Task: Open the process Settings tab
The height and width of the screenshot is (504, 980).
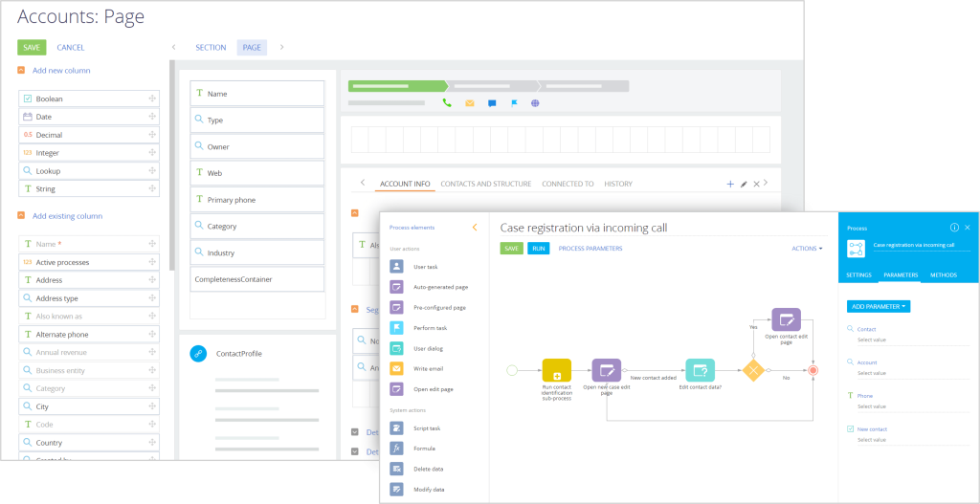Action: 858,275
